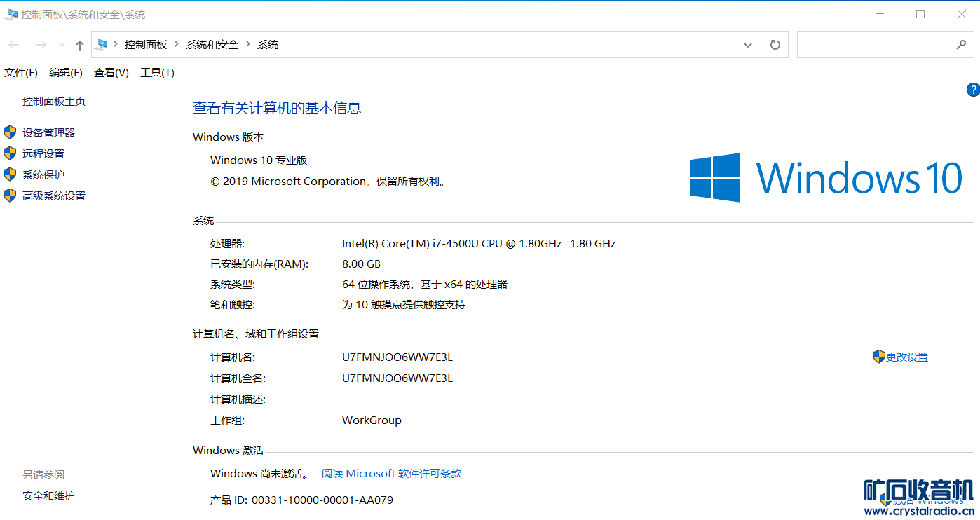Click the computer icon in the address bar
The width and height of the screenshot is (980, 520).
[102, 44]
